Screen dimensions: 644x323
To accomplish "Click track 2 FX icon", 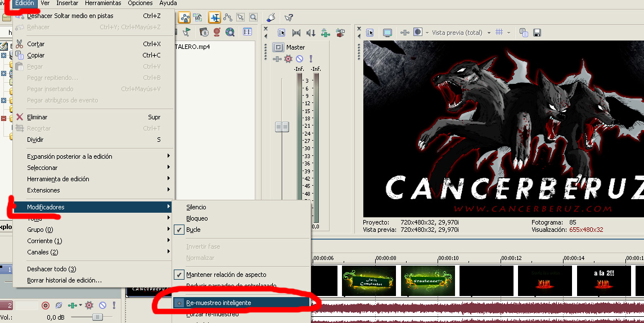I will point(73,306).
